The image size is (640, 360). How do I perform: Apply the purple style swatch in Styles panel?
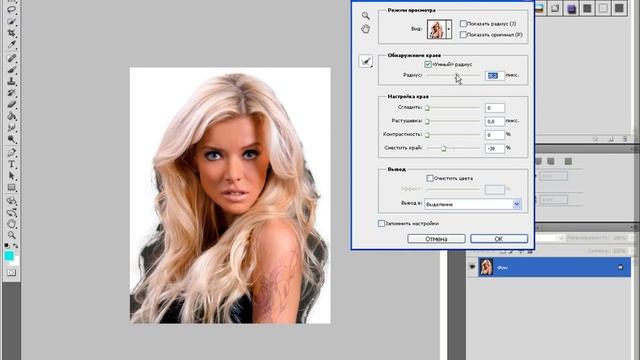[571, 8]
